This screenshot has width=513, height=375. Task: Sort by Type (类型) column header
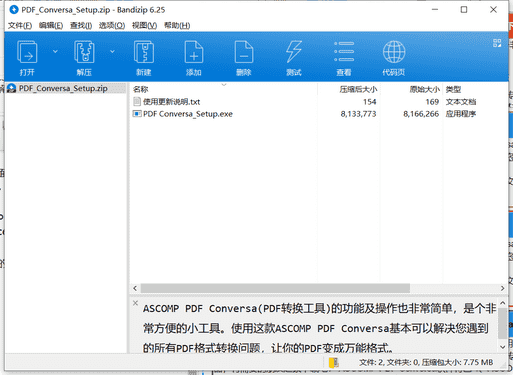click(453, 89)
